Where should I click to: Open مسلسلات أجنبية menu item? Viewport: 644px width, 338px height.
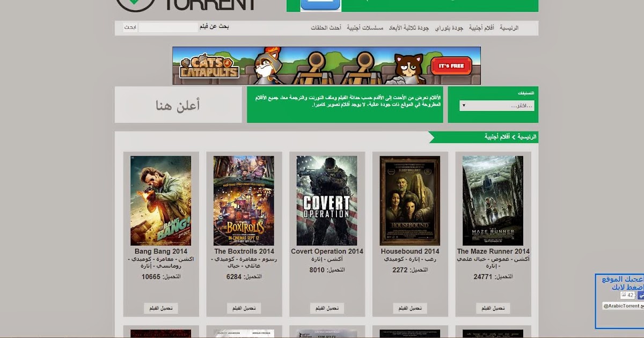coord(365,27)
